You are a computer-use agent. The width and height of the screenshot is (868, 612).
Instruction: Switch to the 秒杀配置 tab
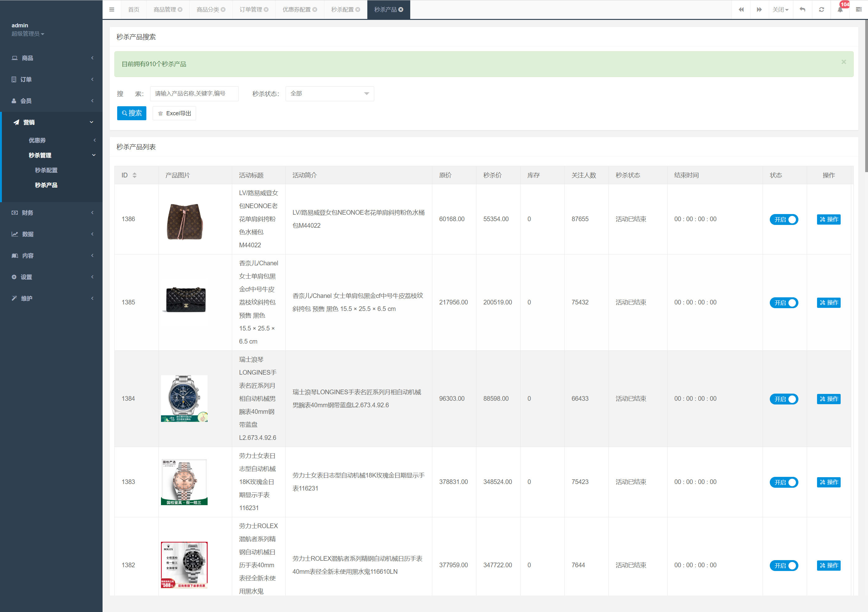point(342,9)
